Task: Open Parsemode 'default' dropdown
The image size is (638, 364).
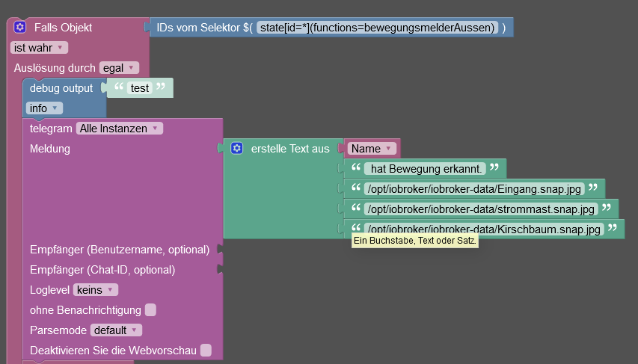Action: (x=117, y=330)
